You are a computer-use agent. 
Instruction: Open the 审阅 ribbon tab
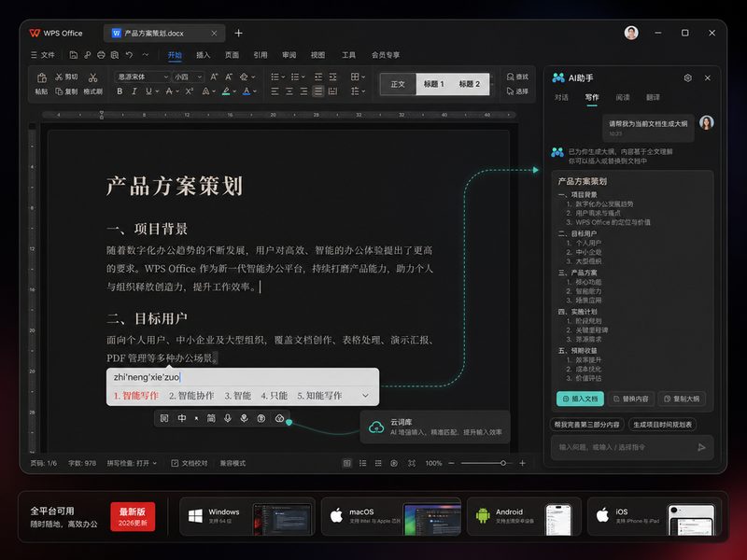[289, 55]
